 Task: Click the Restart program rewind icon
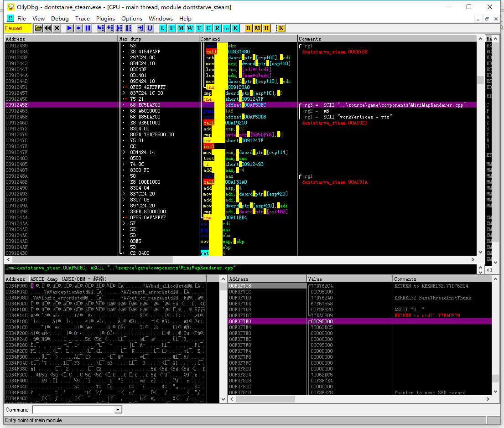[48, 28]
